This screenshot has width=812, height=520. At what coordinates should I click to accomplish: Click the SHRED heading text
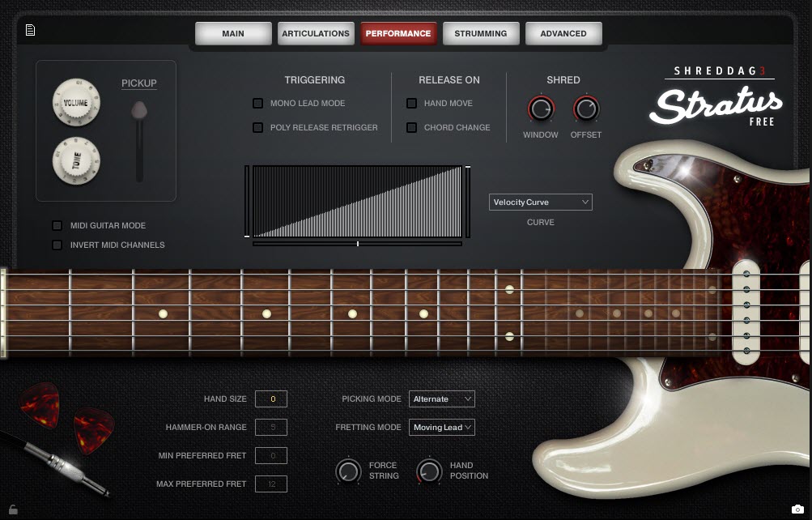[x=563, y=79]
